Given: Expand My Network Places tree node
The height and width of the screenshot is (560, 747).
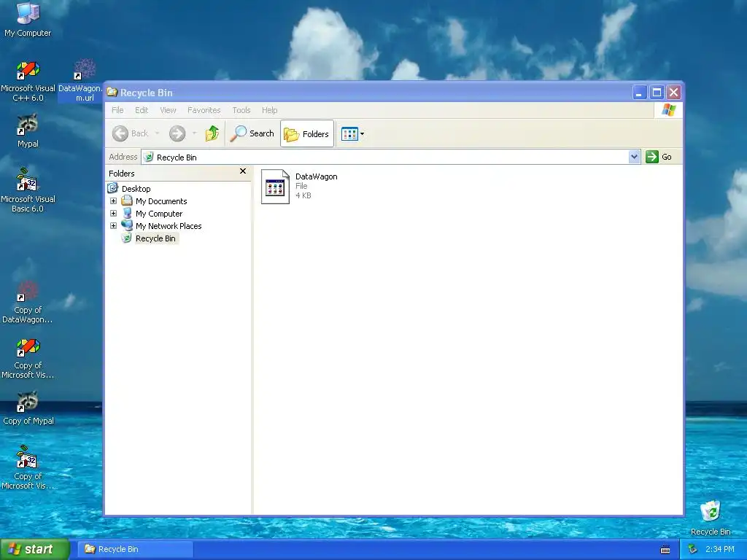Looking at the screenshot, I should pyautogui.click(x=113, y=226).
